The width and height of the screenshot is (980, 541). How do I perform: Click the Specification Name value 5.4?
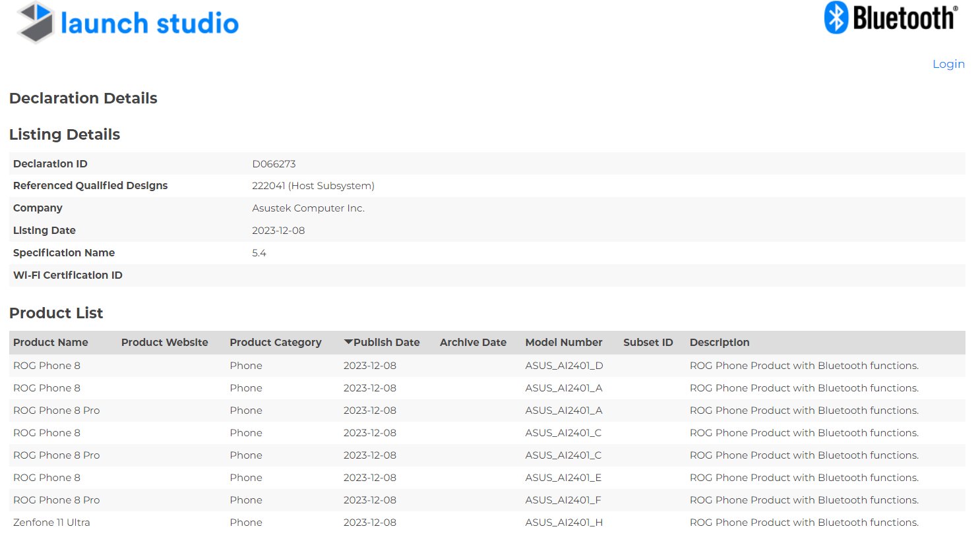click(258, 252)
